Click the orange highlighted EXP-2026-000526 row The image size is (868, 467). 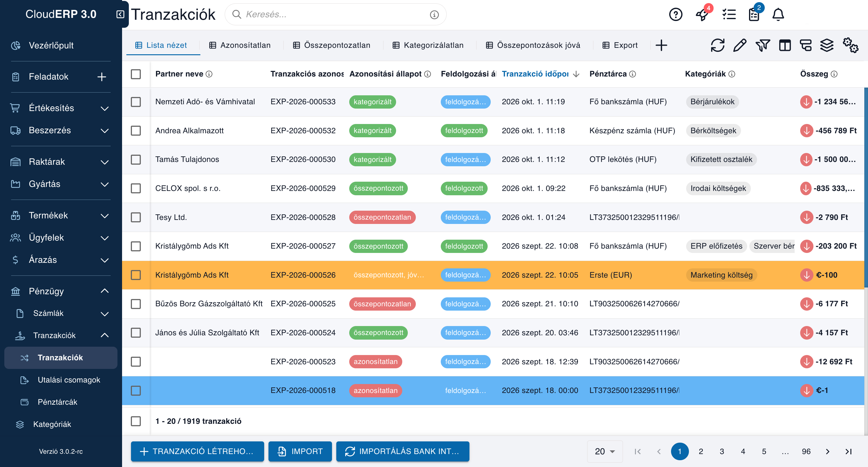493,275
